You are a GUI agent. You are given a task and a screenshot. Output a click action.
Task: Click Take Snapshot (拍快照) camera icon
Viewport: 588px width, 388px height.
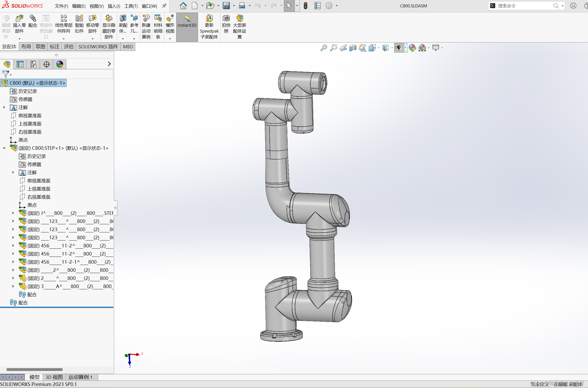point(226,19)
